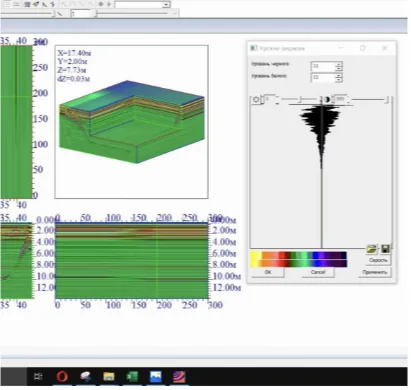The image size is (411, 390).
Task: Open File Explorer from the taskbar
Action: [109, 377]
